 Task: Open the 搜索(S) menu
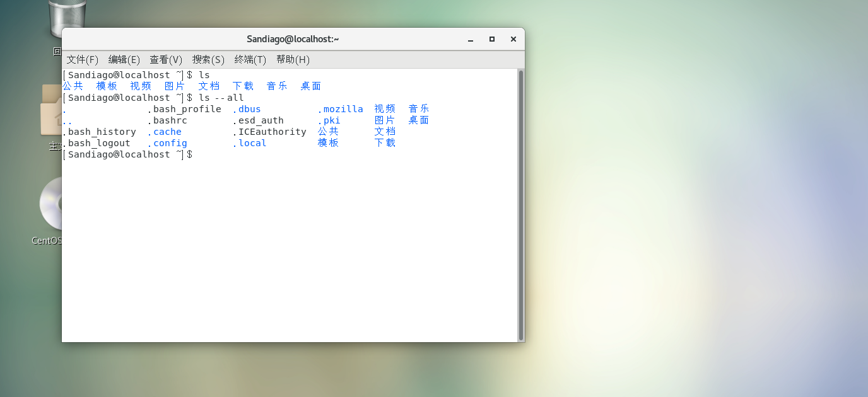click(208, 59)
